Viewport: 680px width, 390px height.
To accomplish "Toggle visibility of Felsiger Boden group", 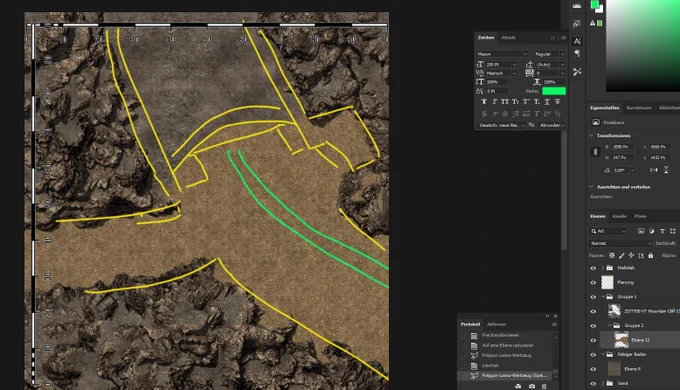I will coord(593,354).
